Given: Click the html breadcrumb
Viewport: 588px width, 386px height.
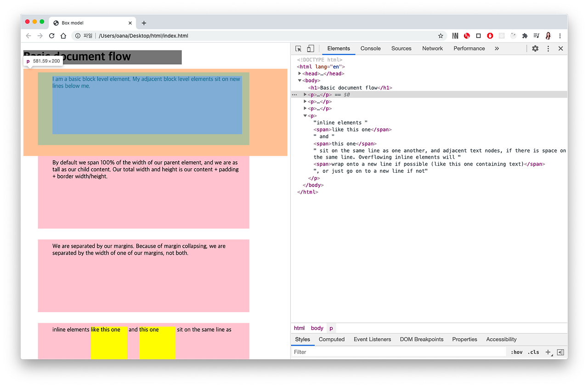Looking at the screenshot, I should [x=299, y=328].
